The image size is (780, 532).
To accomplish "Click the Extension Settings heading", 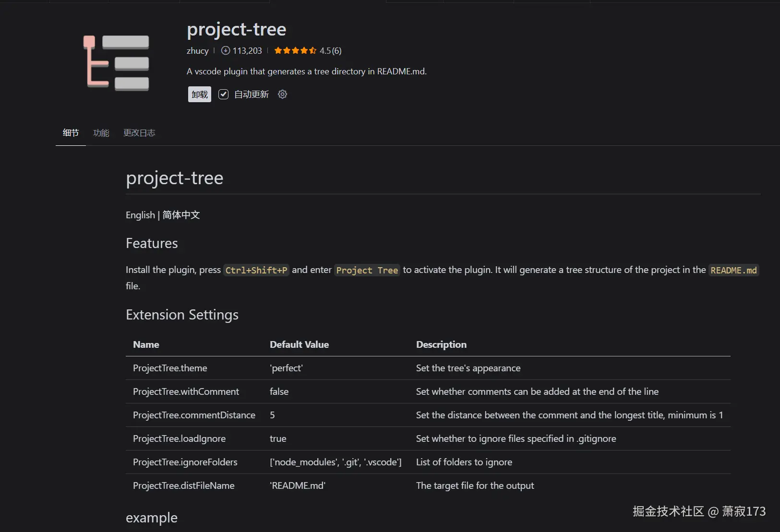I will [182, 315].
